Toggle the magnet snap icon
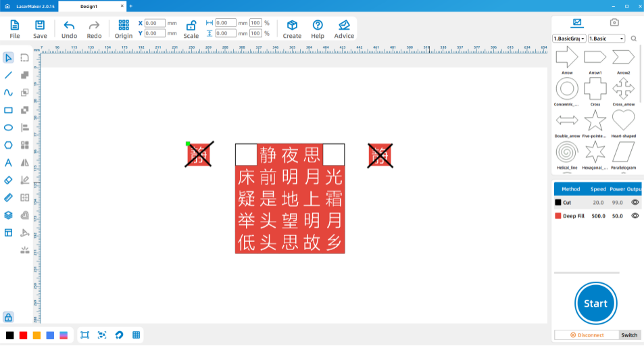 pyautogui.click(x=119, y=335)
